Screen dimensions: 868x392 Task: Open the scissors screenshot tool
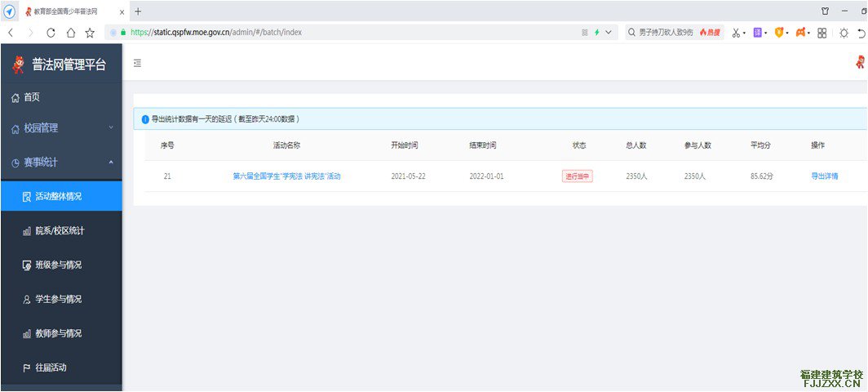(x=736, y=33)
